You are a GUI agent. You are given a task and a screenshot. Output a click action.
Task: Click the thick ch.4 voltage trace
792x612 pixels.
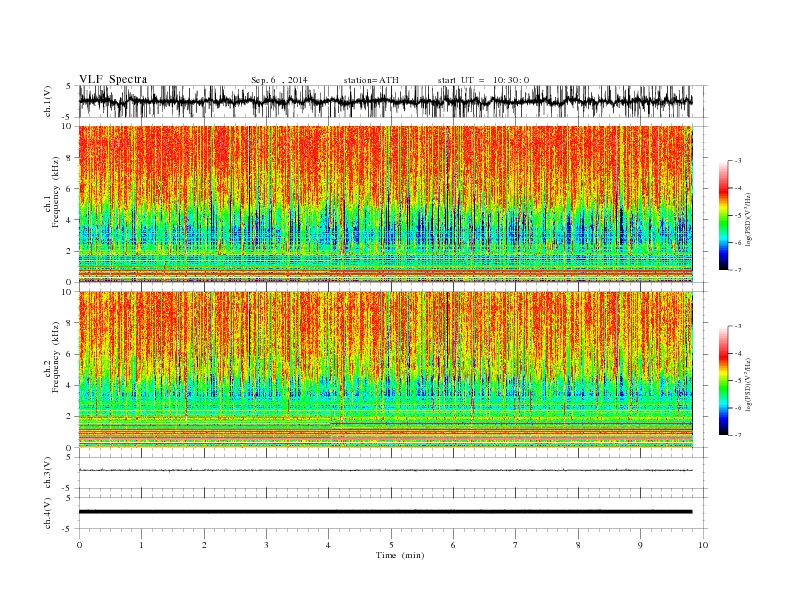[x=385, y=512]
